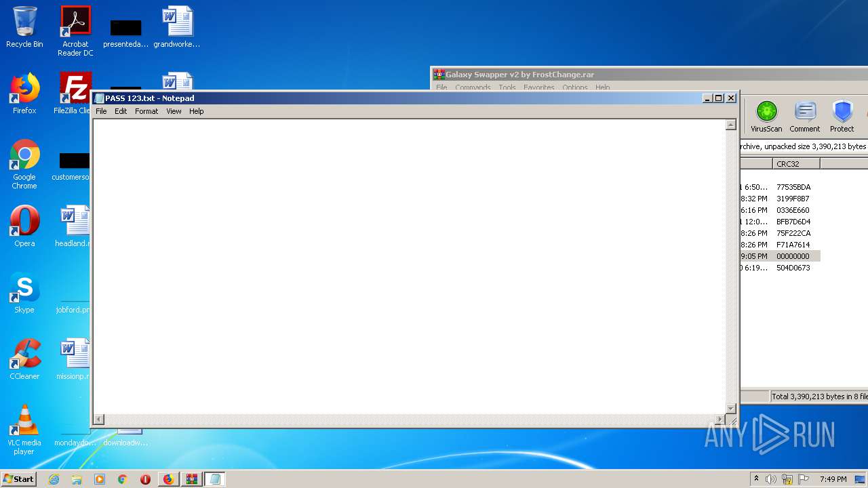Viewport: 868px width, 488px height.
Task: Open Notepad Help menu
Action: click(x=196, y=111)
